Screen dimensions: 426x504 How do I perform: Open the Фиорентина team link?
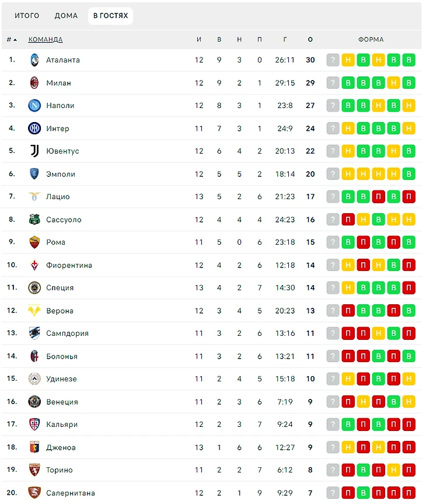[x=69, y=265]
